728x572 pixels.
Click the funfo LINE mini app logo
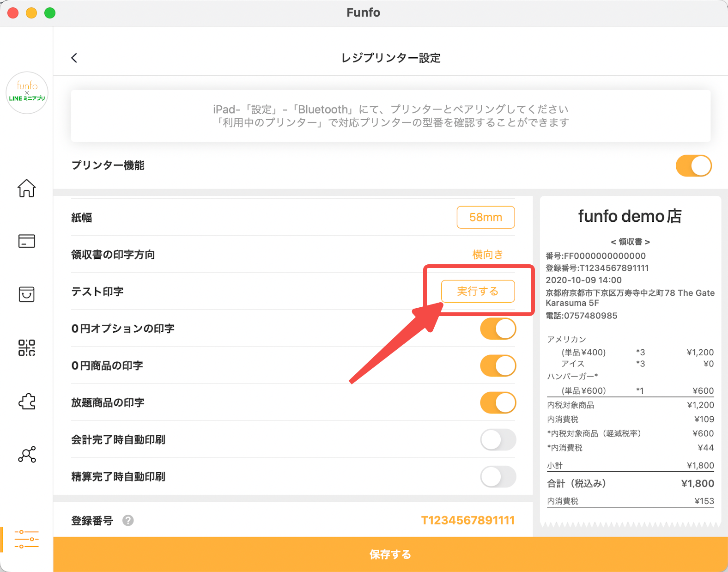point(27,92)
